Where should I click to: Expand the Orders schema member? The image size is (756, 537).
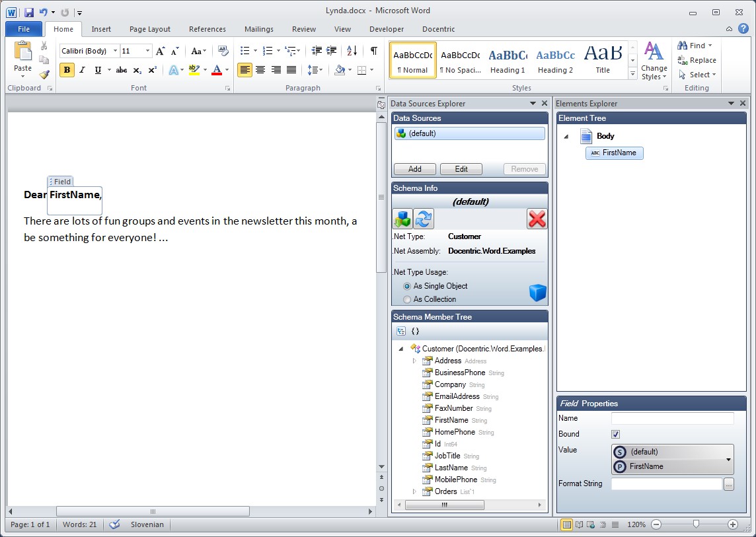(414, 491)
